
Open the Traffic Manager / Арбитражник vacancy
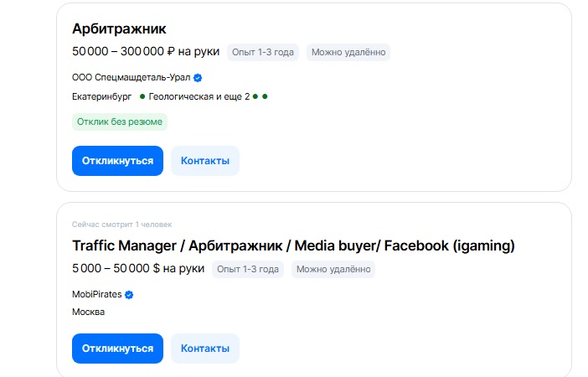point(293,245)
